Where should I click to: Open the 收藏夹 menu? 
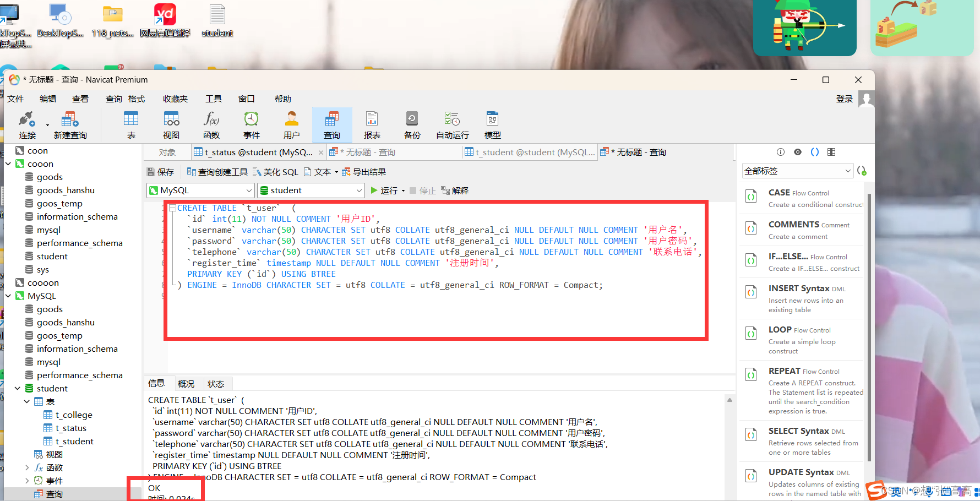tap(175, 99)
